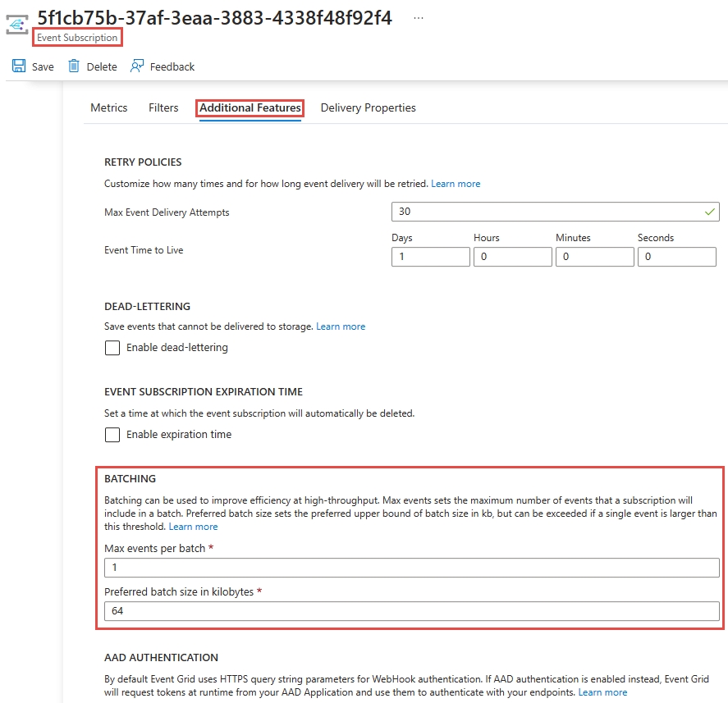Click the Enable dead-lettering label text

[x=177, y=348]
